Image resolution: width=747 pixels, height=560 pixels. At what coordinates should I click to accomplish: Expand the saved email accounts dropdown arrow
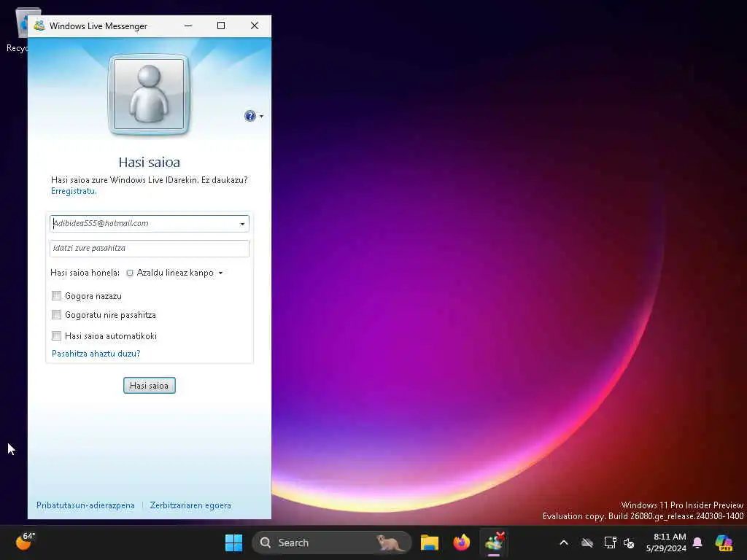click(x=242, y=224)
